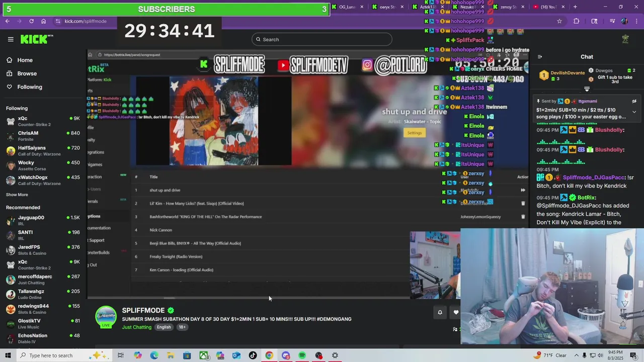Open EchosNation recommended channel
644x362 pixels.
(x=43, y=338)
